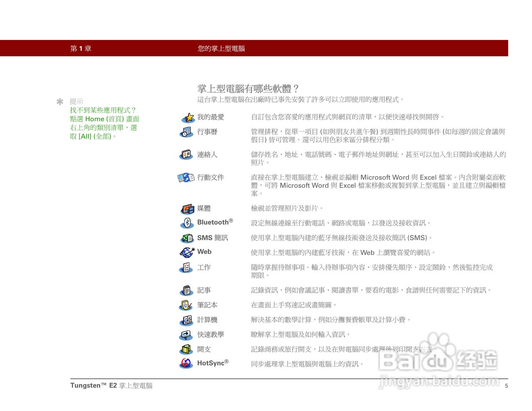Click the Bluetooth icon
The image size is (532, 411).
(187, 223)
